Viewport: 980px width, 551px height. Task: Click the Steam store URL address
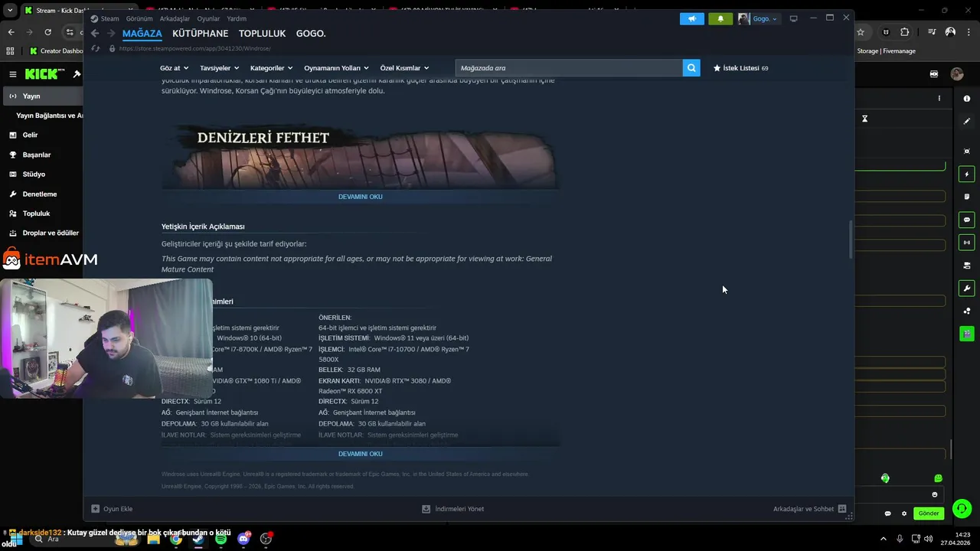pyautogui.click(x=194, y=48)
